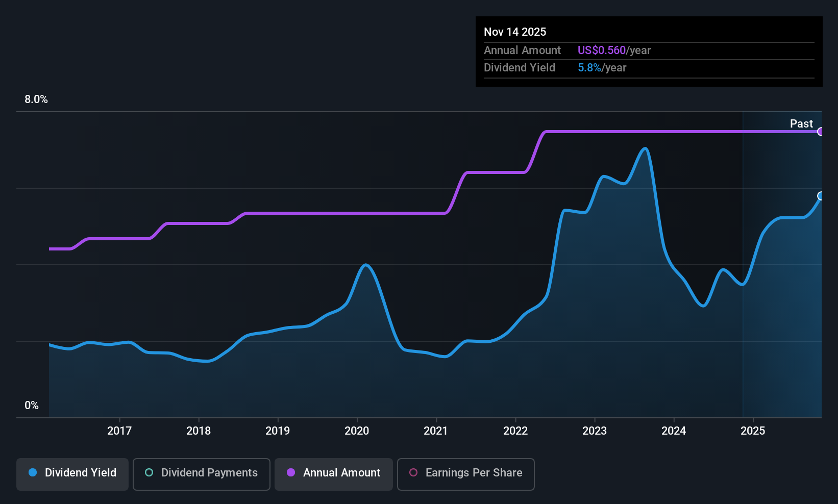Click the 2020 x-axis label

pyautogui.click(x=357, y=431)
